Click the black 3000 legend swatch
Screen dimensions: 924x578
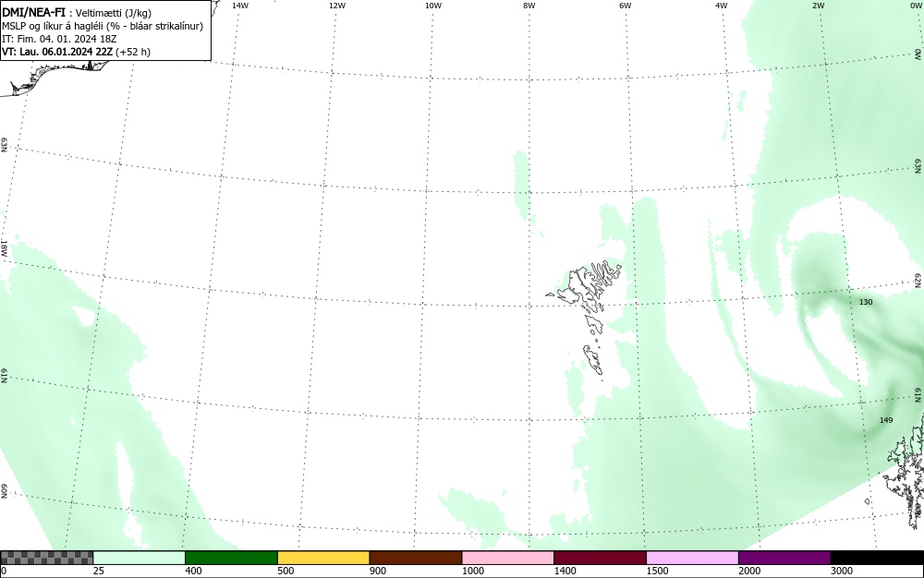[x=877, y=558]
